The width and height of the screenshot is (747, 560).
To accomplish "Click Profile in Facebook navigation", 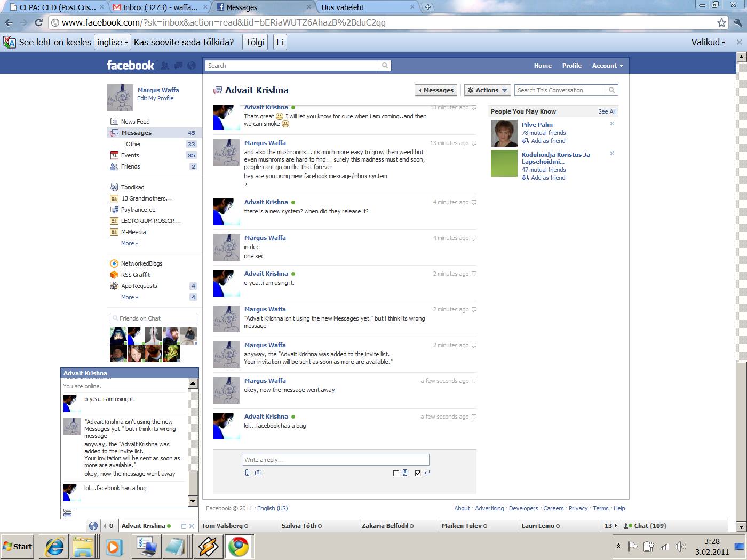I will click(571, 66).
